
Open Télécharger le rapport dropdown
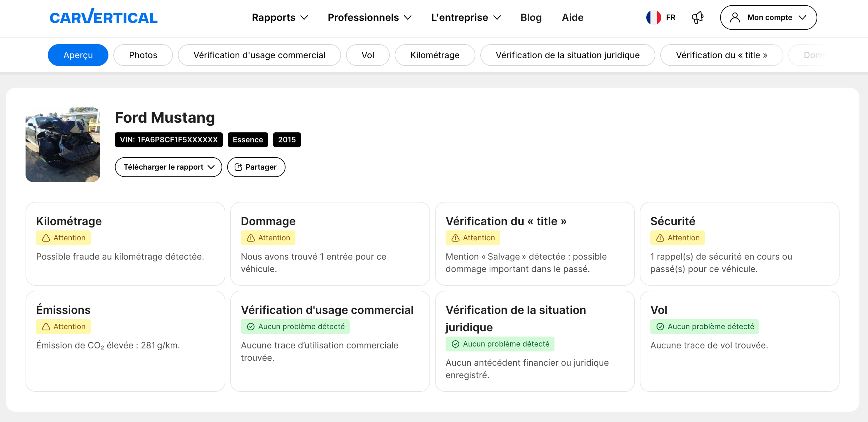[168, 167]
